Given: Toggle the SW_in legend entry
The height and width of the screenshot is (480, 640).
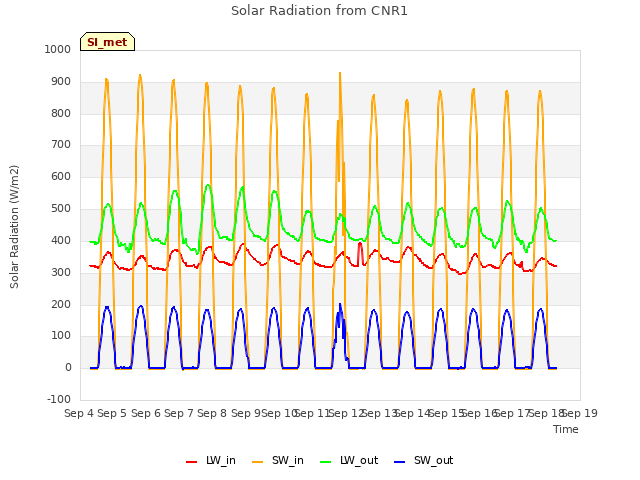Looking at the screenshot, I should [x=278, y=460].
